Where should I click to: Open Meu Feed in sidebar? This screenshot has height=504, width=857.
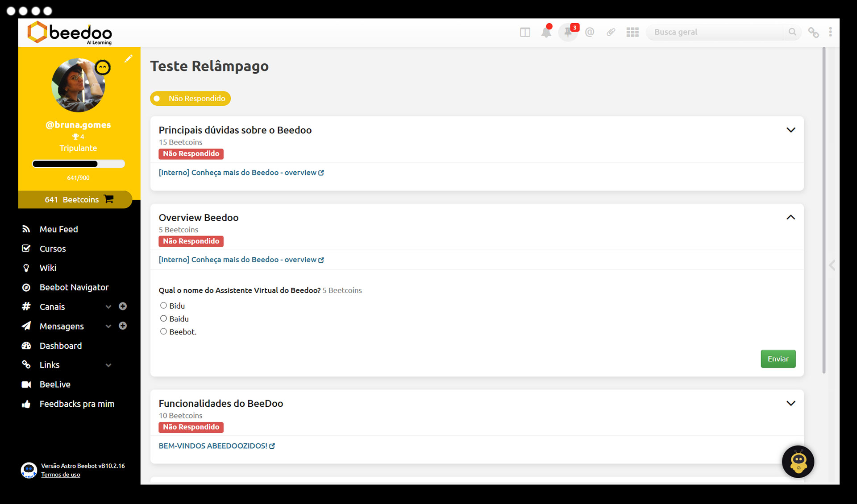point(58,229)
